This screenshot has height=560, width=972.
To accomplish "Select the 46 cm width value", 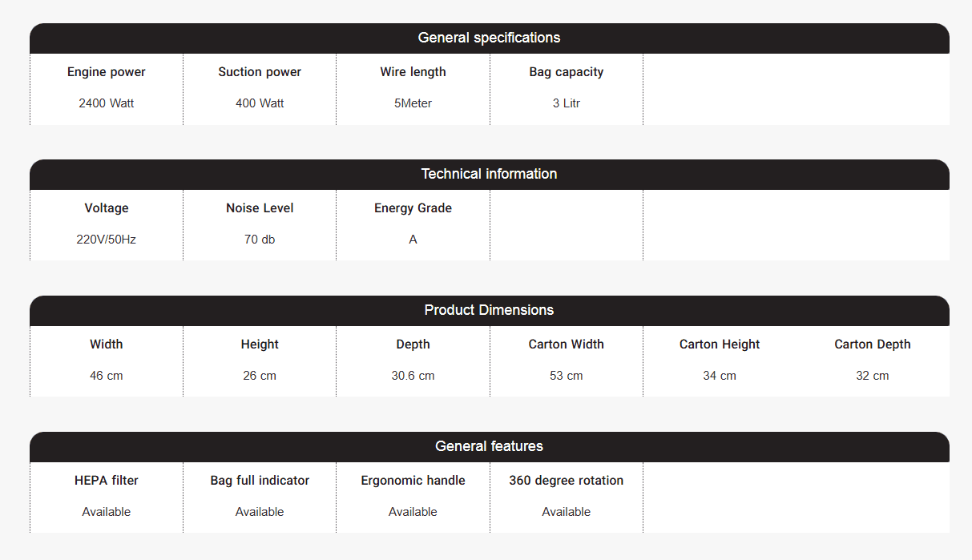I will point(107,376).
